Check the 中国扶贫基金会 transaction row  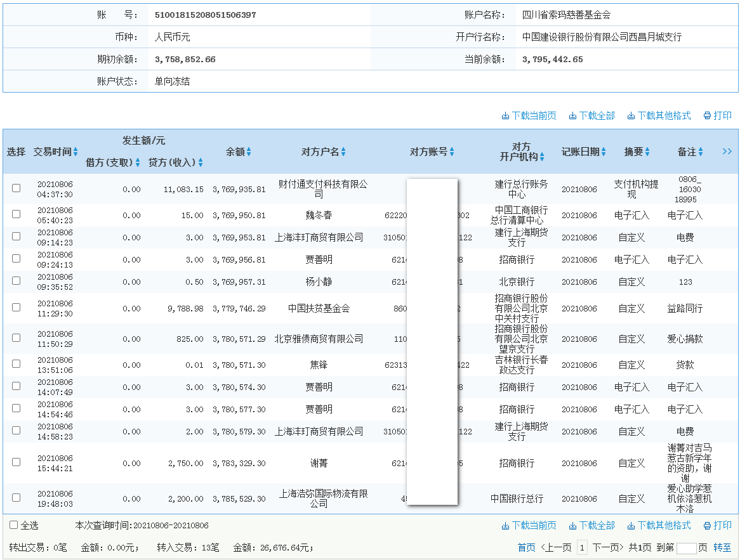[x=16, y=307]
